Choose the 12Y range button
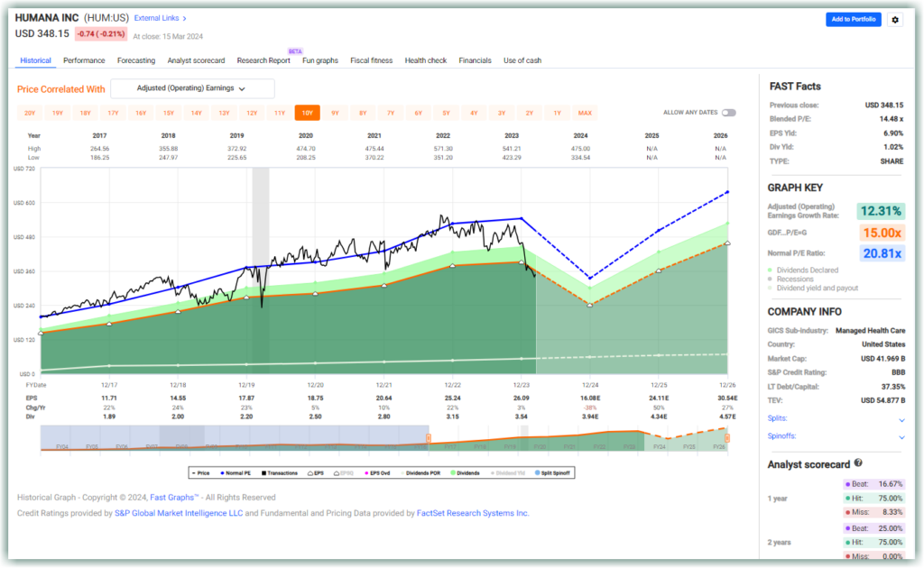This screenshot has height=568, width=924. coord(252,113)
